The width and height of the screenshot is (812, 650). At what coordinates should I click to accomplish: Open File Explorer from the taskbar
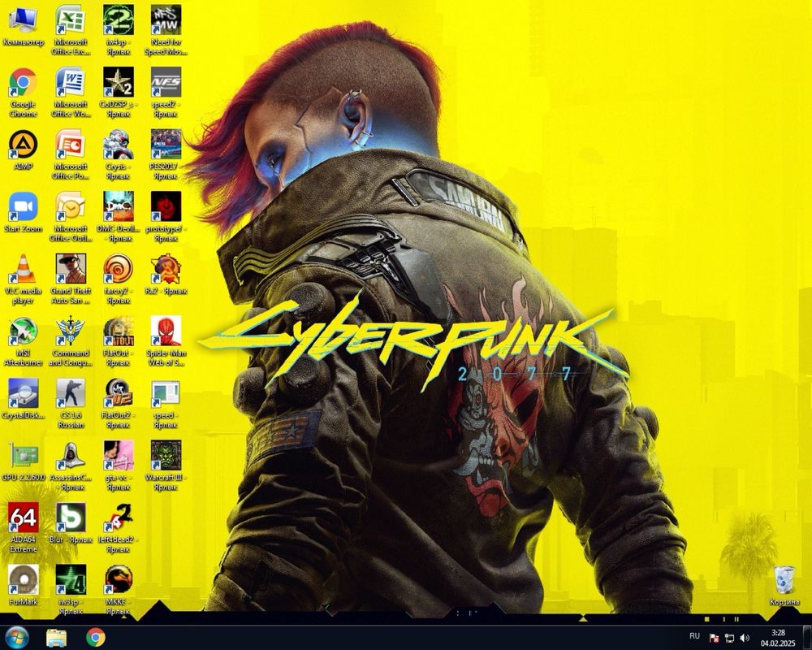click(x=56, y=638)
